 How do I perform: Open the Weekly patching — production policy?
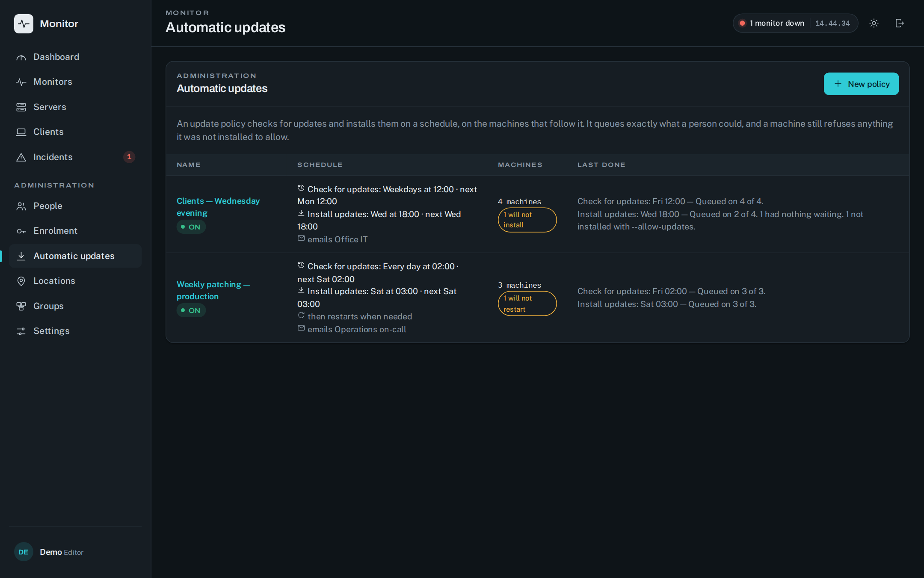tap(213, 290)
